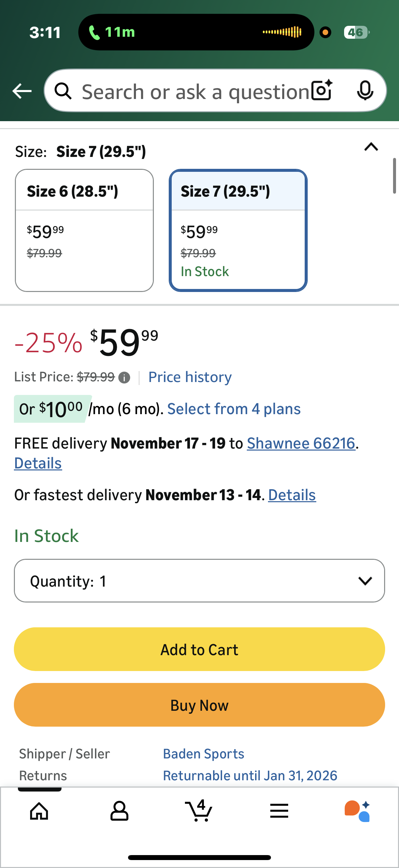
Task: Open Rufus AI assistant icon
Action: [x=357, y=811]
